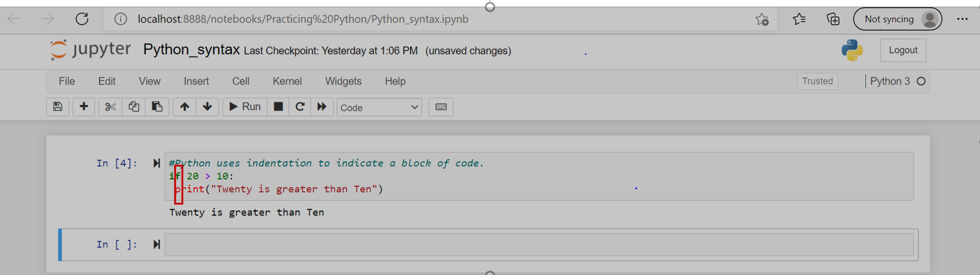Restart the kernel with circular arrow icon
Image resolution: width=980 pixels, height=275 pixels.
[299, 107]
